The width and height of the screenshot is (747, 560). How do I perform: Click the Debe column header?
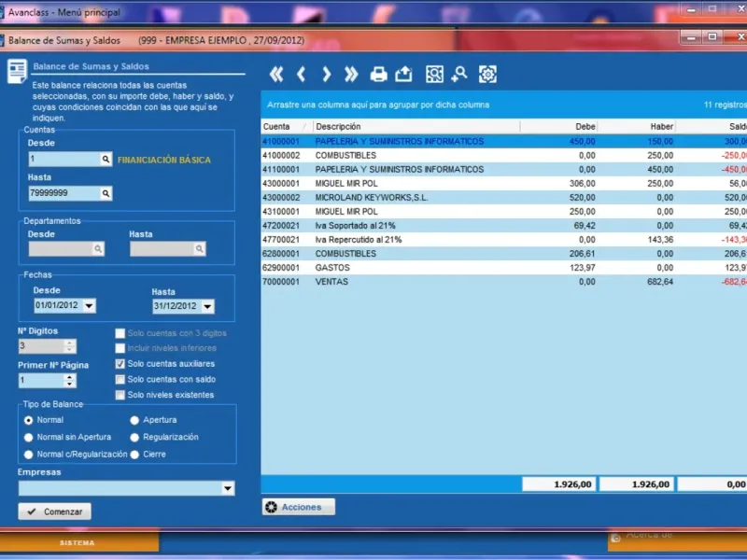coord(558,126)
